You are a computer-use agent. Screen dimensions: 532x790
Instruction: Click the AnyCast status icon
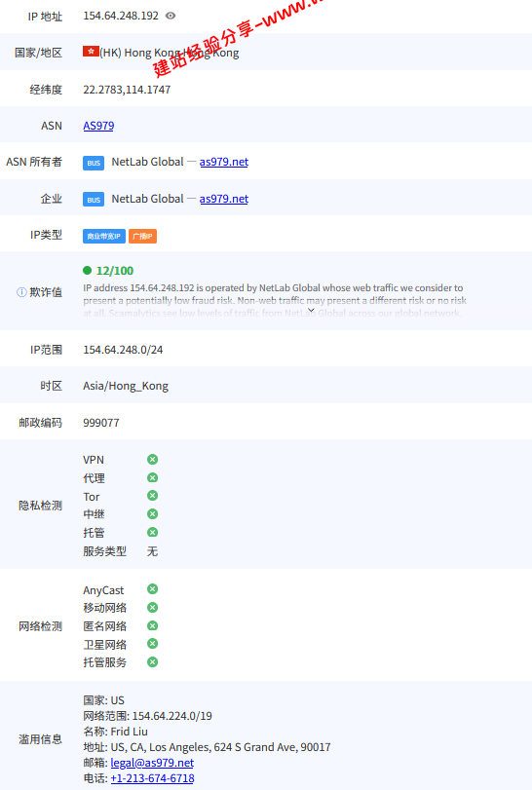click(x=153, y=589)
